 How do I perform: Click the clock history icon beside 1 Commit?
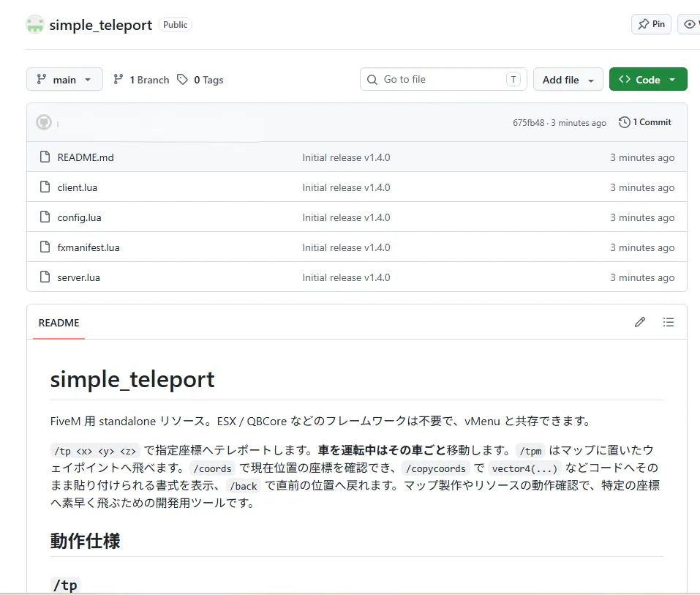[624, 122]
